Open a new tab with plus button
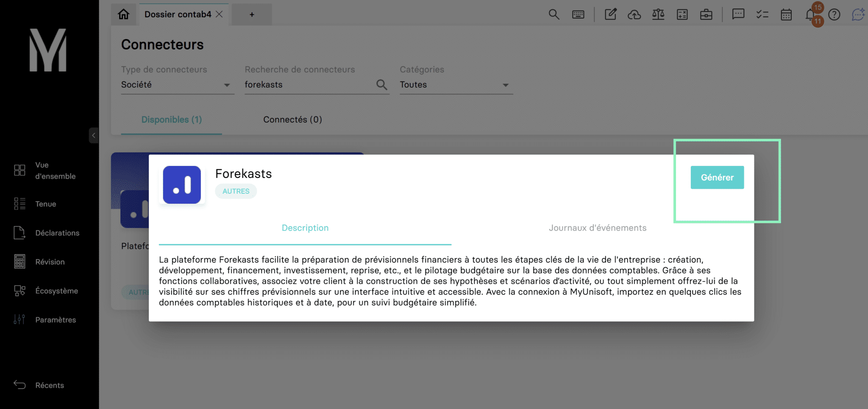Image resolution: width=868 pixels, height=409 pixels. [x=252, y=14]
